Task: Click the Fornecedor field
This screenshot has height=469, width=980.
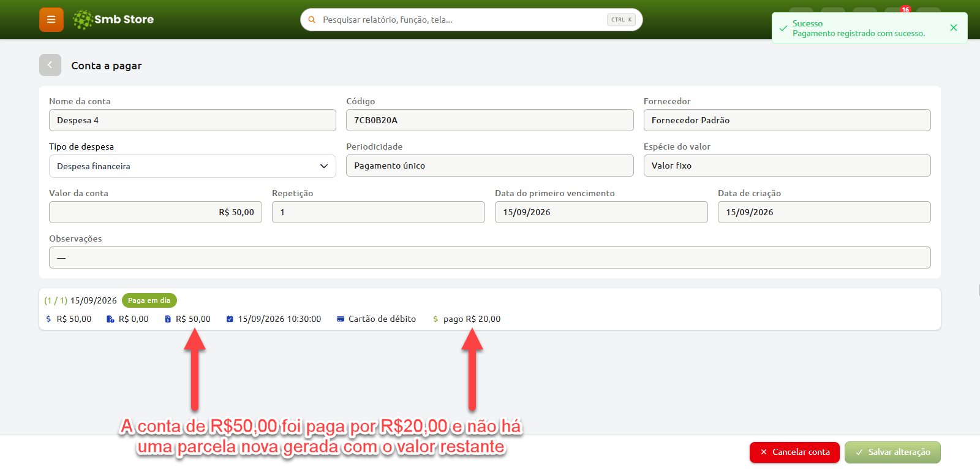Action: [x=787, y=120]
